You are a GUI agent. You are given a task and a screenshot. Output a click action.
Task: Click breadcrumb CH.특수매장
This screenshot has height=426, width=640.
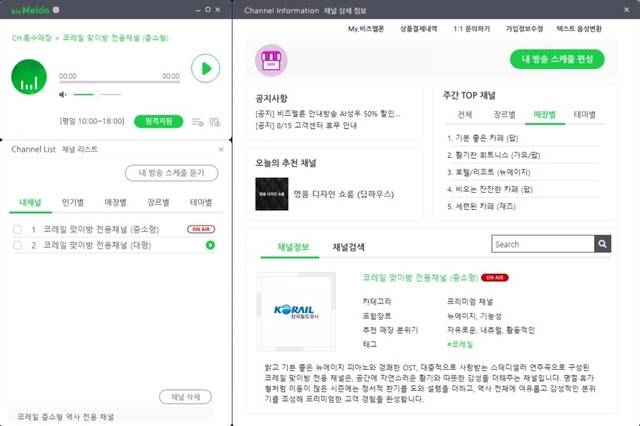31,38
